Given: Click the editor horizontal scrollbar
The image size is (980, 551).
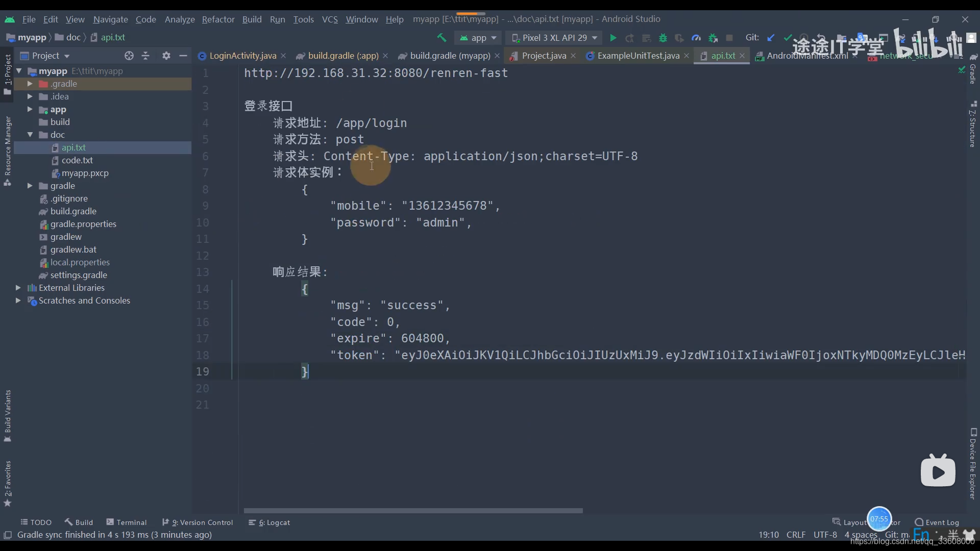Looking at the screenshot, I should 413,511.
